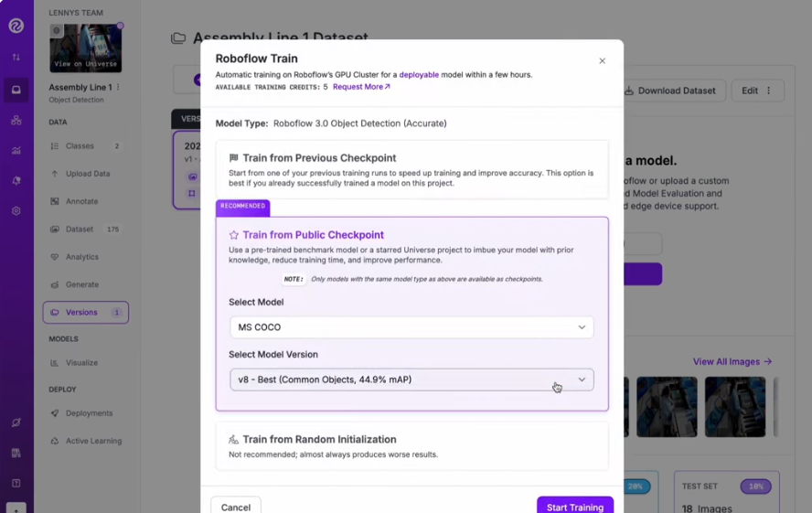Open the Assembly Line 1 project options menu
The height and width of the screenshot is (513, 812).
(x=118, y=88)
